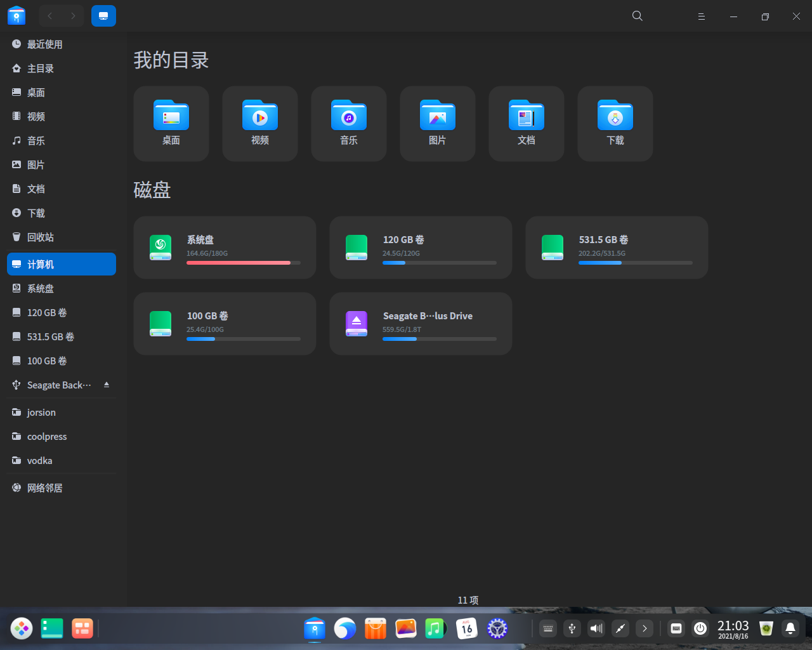Expand the dock tray arrow

[x=645, y=628]
